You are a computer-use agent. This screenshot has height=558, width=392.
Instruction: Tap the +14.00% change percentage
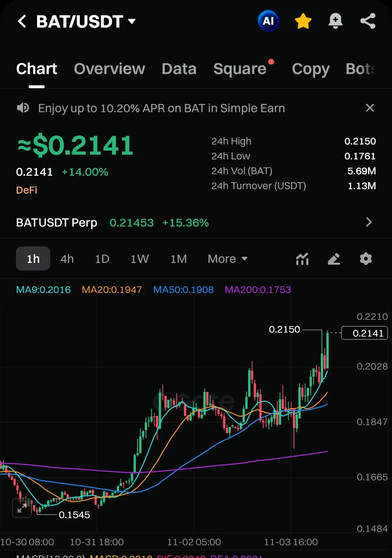(85, 172)
